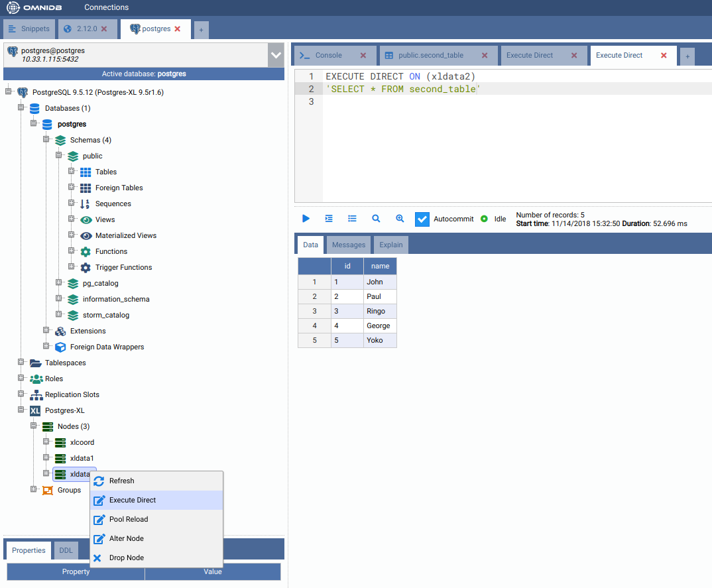
Task: Expand the xlcoord node
Action: (46, 442)
